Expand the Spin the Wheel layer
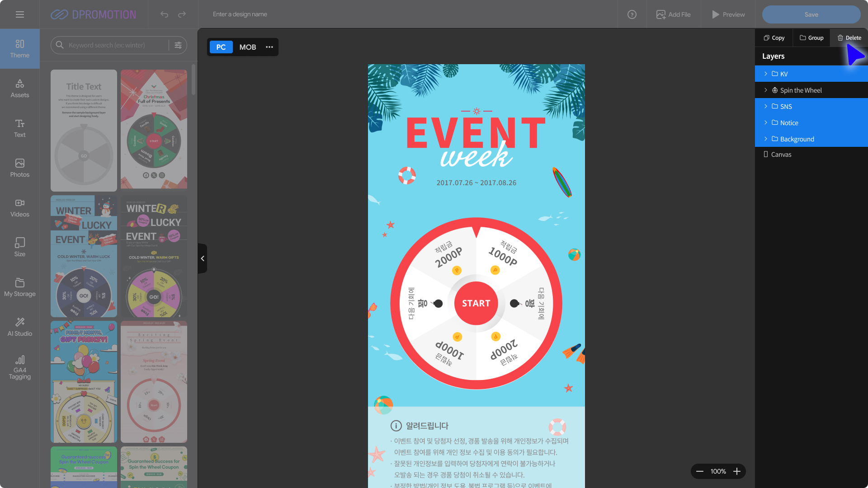The width and height of the screenshot is (868, 488). pyautogui.click(x=765, y=90)
